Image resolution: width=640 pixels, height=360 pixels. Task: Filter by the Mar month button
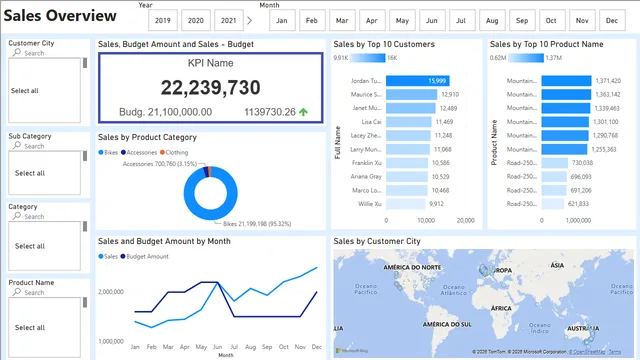pyautogui.click(x=342, y=20)
